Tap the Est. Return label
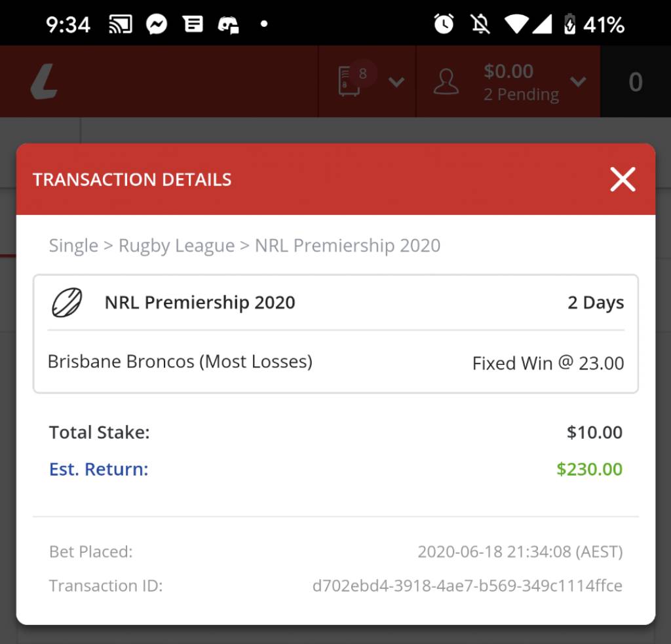The height and width of the screenshot is (644, 671). tap(99, 469)
